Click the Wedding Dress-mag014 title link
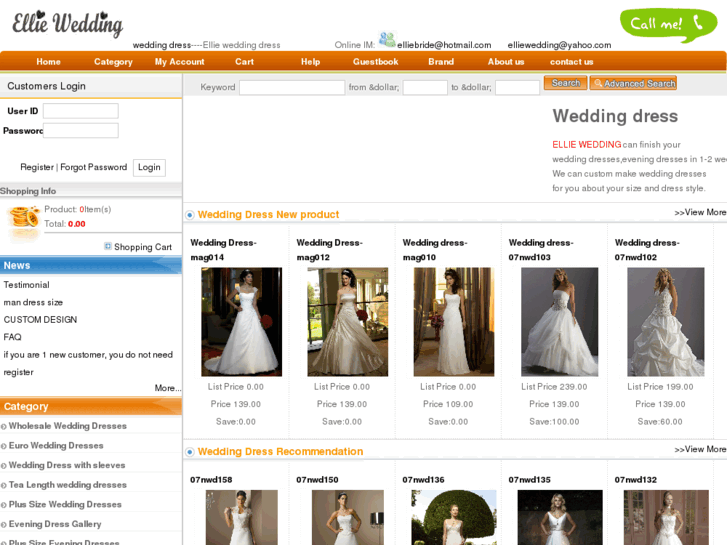The width and height of the screenshot is (727, 545). click(223, 250)
